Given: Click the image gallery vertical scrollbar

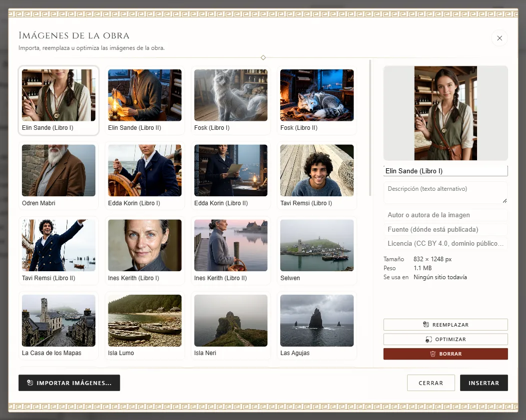Looking at the screenshot, I should [370, 128].
